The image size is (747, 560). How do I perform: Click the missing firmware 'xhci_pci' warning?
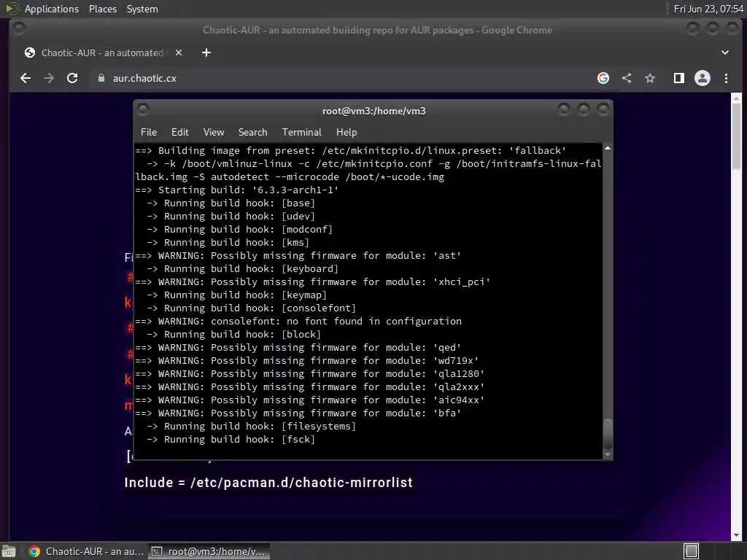(x=312, y=281)
